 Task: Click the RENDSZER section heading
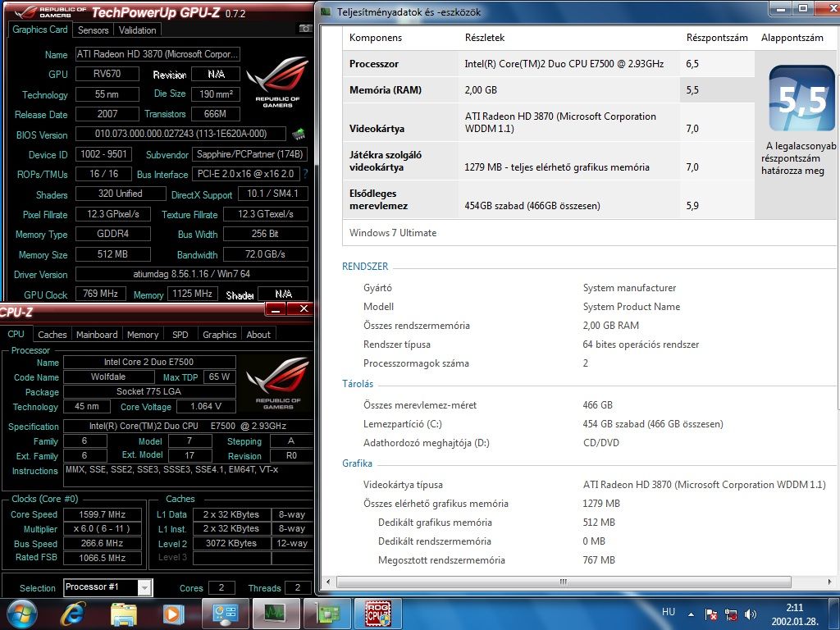click(x=365, y=267)
